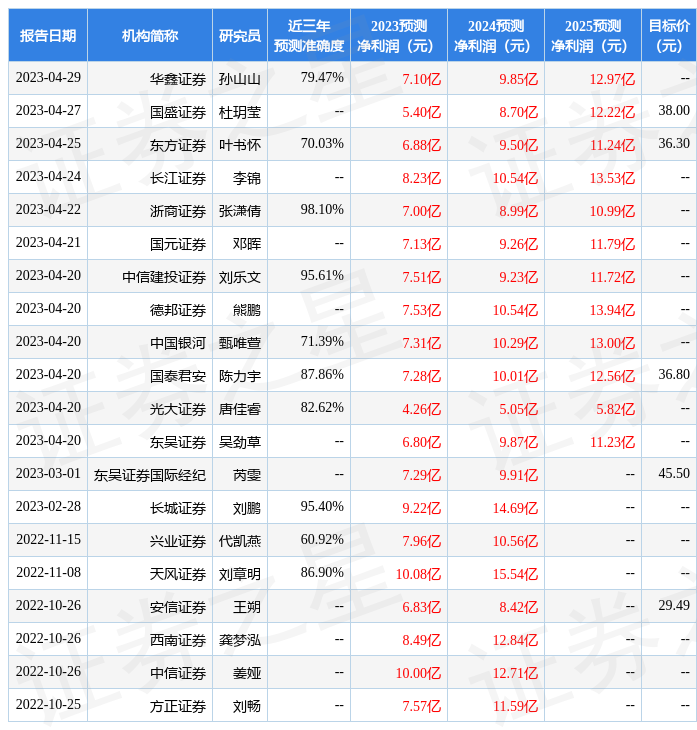Select the 东吴证券国际经纪 institution cell
The image size is (697, 730).
pos(149,475)
